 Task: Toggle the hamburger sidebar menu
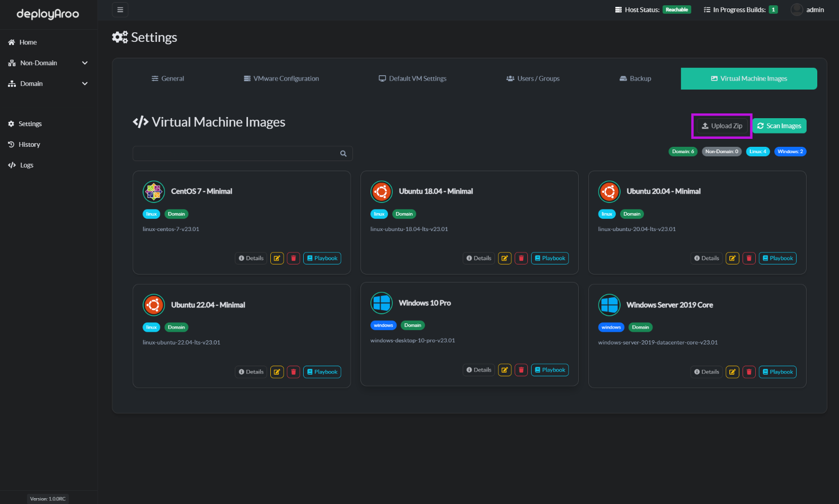tap(120, 10)
